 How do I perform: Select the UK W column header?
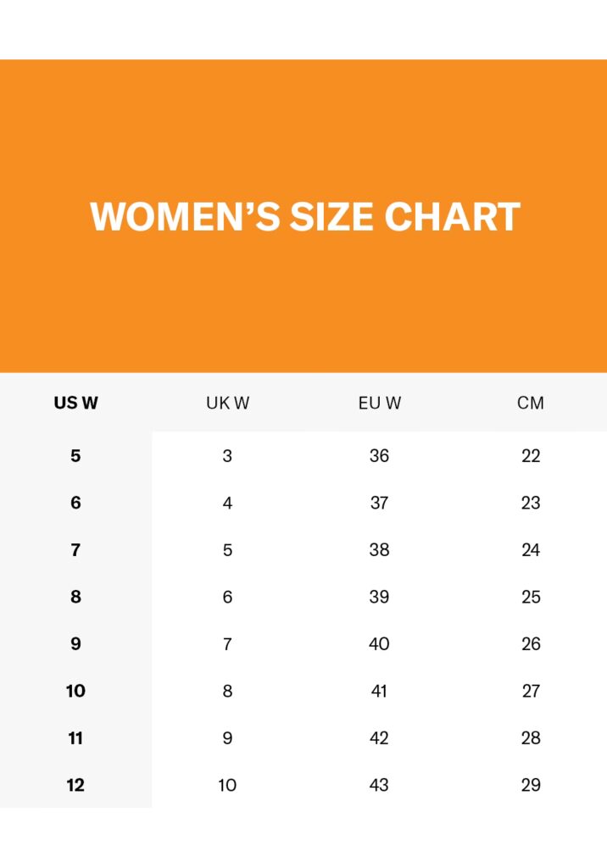point(227,403)
